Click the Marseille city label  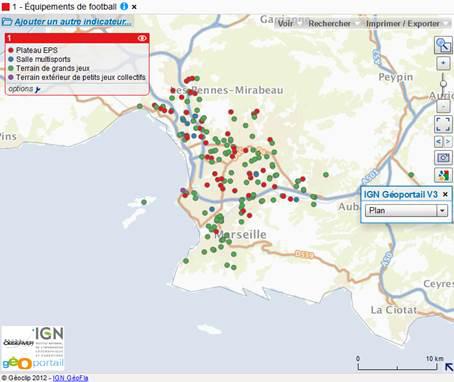pos(240,235)
